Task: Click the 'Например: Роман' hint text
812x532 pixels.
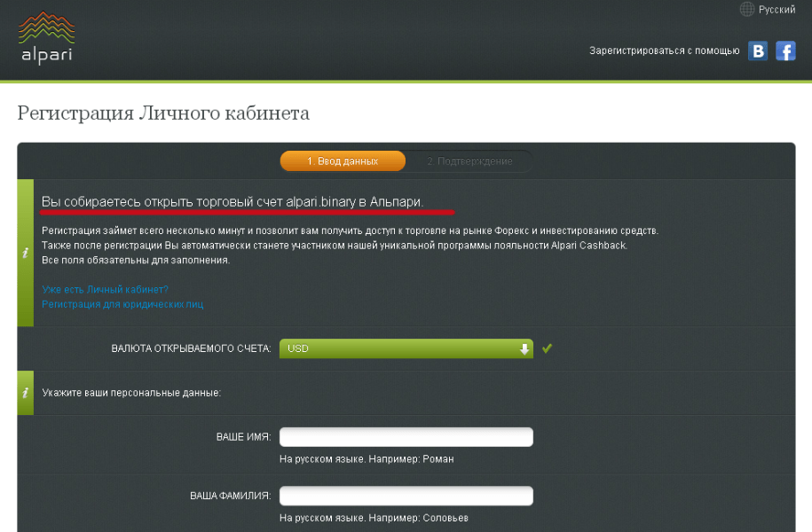Action: point(367,459)
